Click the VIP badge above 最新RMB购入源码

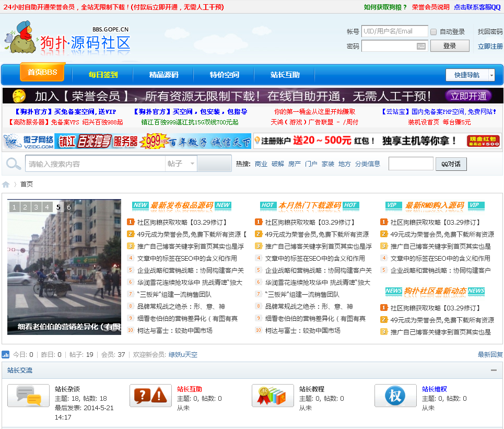393,205
